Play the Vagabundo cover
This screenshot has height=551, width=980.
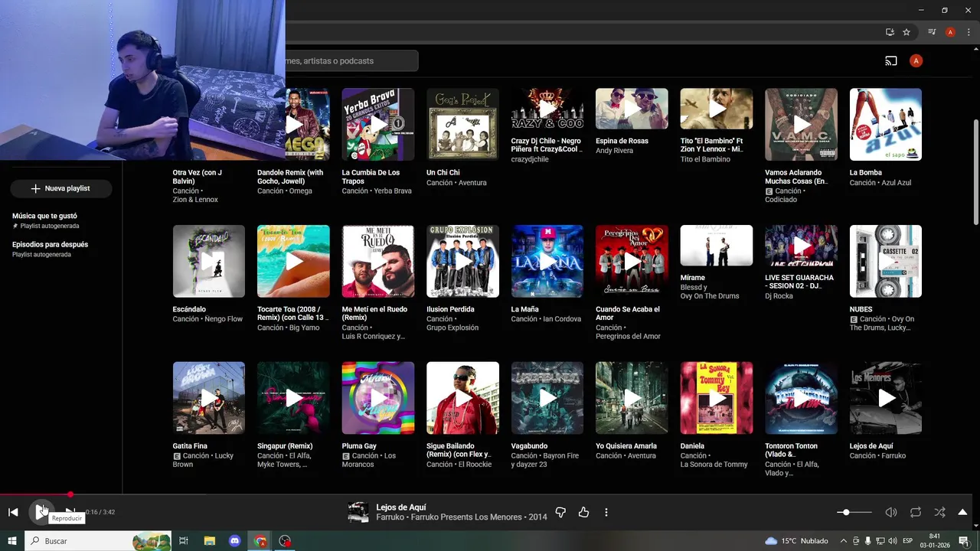point(547,398)
